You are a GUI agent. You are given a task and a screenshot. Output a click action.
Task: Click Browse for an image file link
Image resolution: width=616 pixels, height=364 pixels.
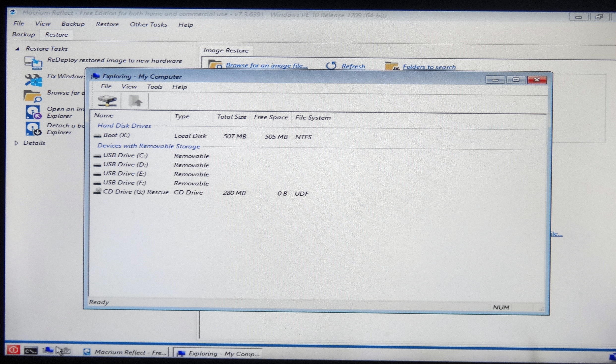pos(267,65)
